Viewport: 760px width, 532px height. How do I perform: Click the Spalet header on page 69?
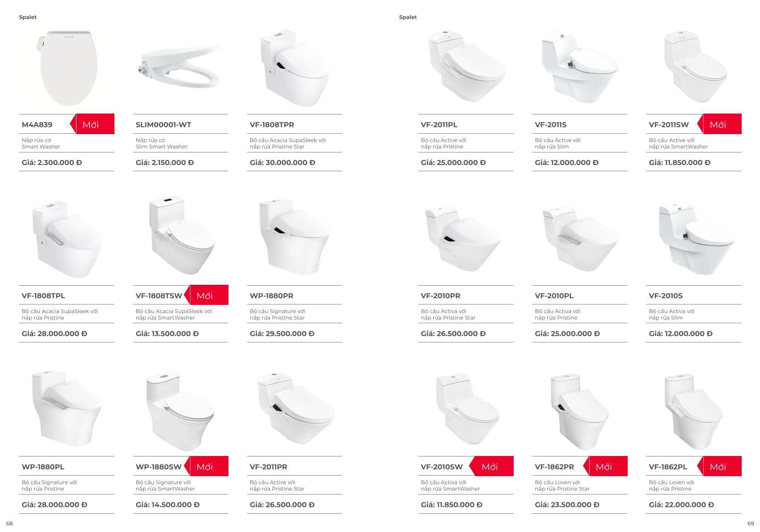pyautogui.click(x=408, y=17)
